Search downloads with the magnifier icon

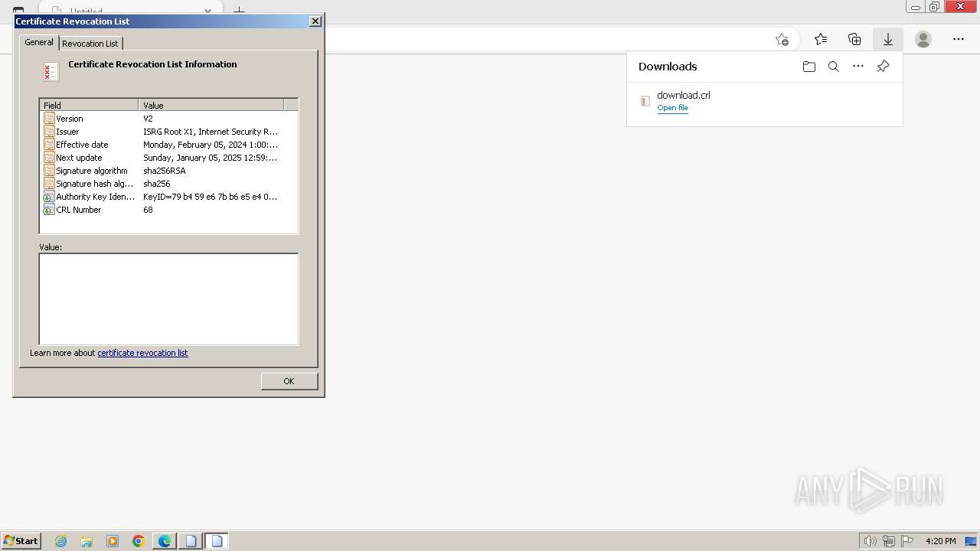(x=834, y=67)
